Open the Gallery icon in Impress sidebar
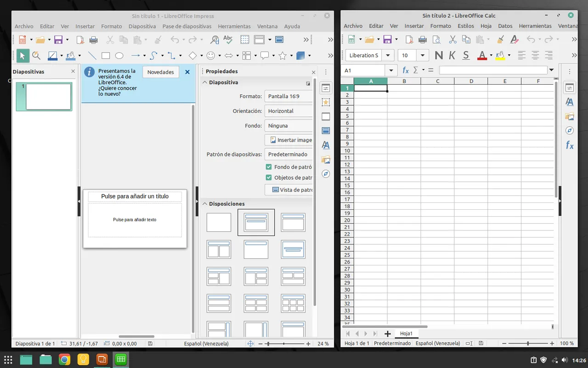Screen dimensions: 588x368 coord(326,160)
